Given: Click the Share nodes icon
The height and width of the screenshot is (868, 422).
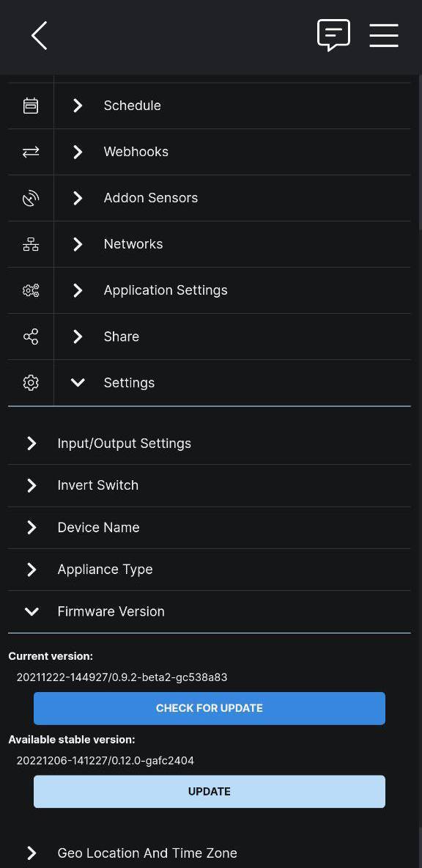Looking at the screenshot, I should coord(31,336).
